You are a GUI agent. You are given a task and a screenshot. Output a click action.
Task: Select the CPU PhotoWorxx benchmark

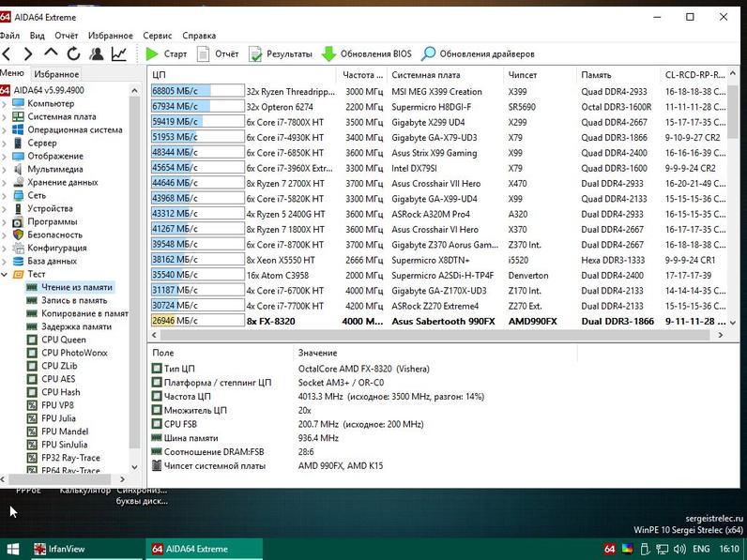click(x=74, y=353)
